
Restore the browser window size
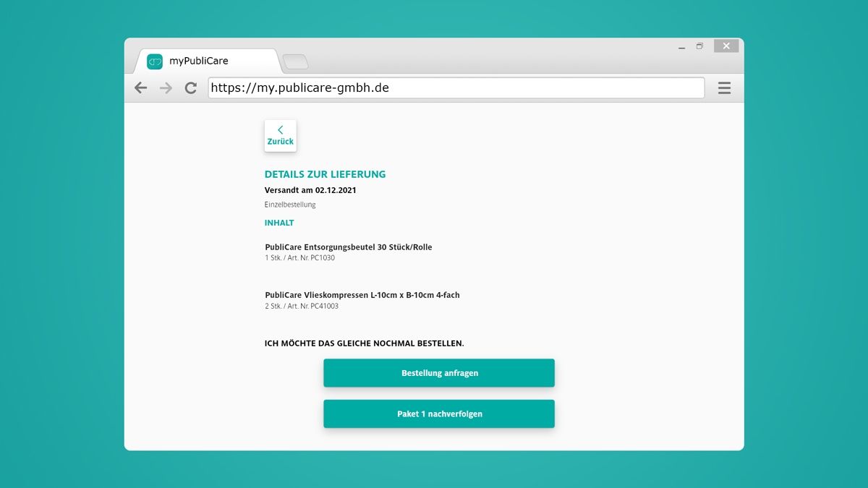[699, 46]
